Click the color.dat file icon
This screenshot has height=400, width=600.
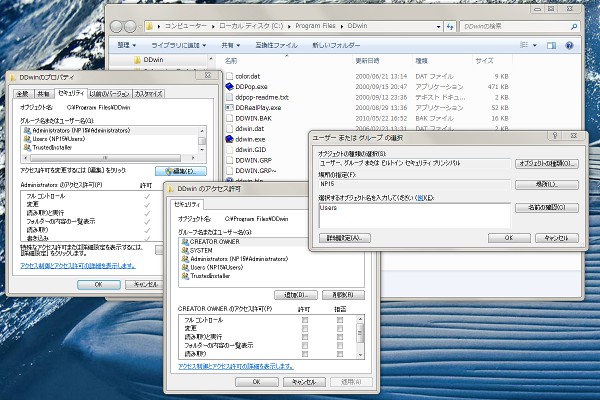230,76
